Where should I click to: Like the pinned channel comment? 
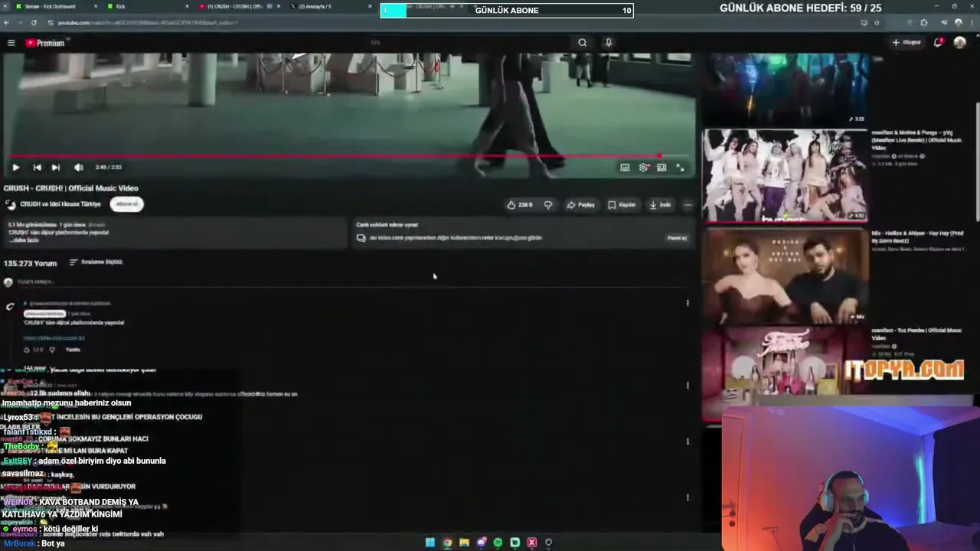(x=27, y=350)
